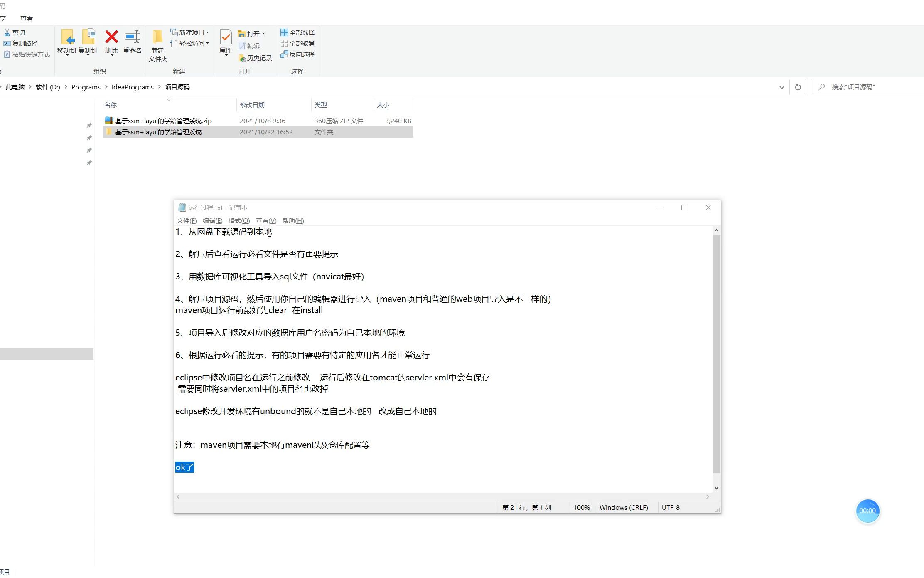924x578 pixels.
Task: Expand the 打开 dropdown arrow
Action: 263,33
